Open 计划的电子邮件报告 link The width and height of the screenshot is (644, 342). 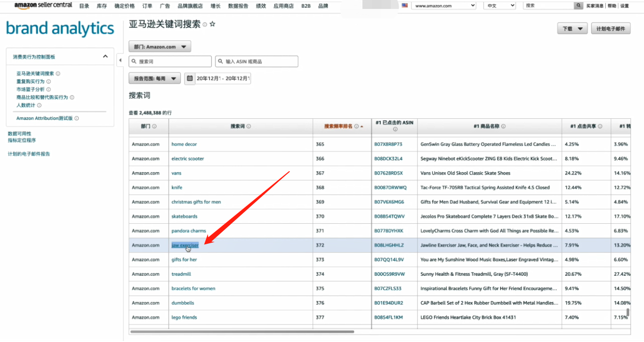[29, 154]
